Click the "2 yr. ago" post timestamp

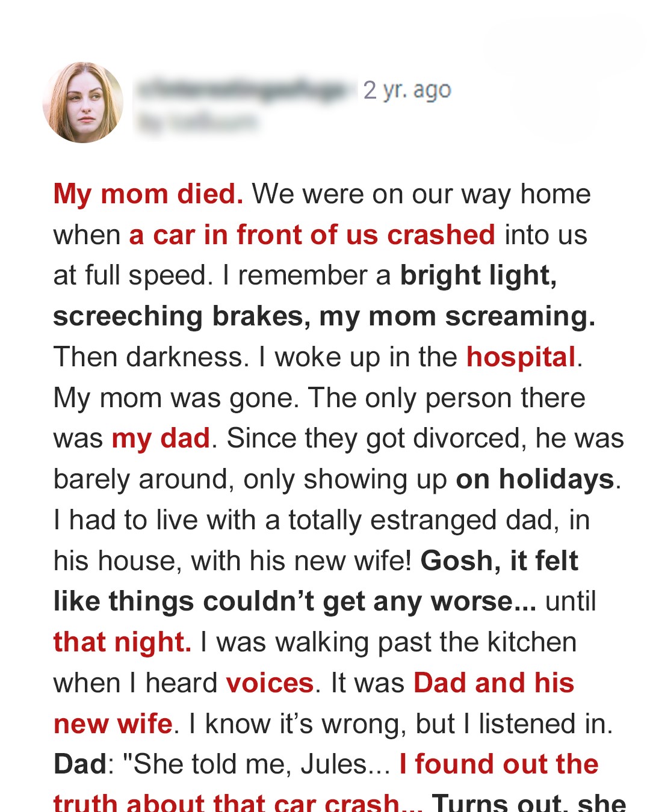[407, 90]
